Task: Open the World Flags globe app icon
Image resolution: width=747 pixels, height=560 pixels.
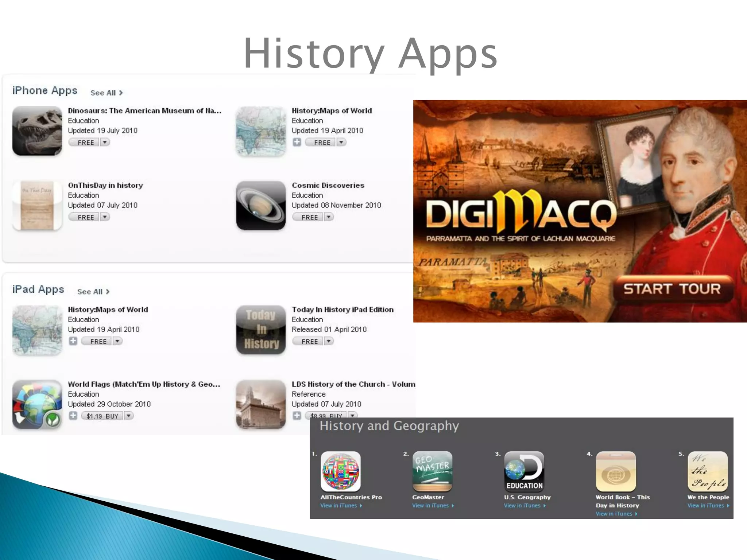Action: point(37,404)
